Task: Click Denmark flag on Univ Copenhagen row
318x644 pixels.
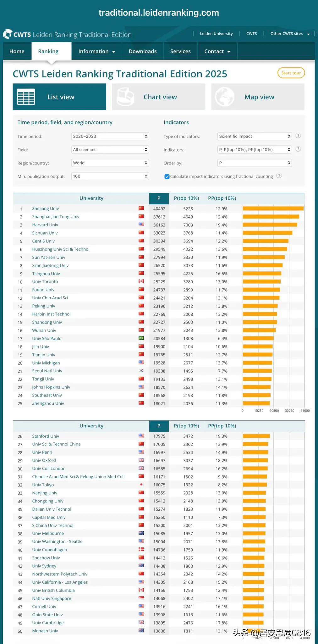Action: coord(141,550)
